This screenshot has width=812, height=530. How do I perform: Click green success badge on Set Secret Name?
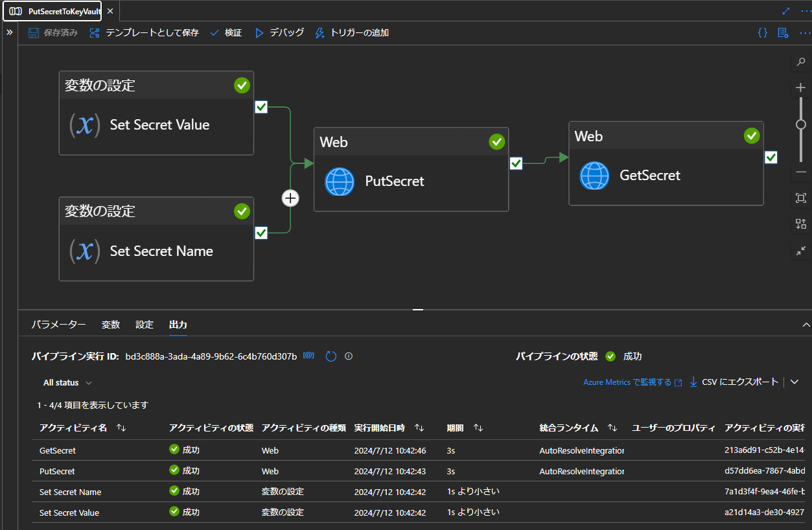[242, 211]
